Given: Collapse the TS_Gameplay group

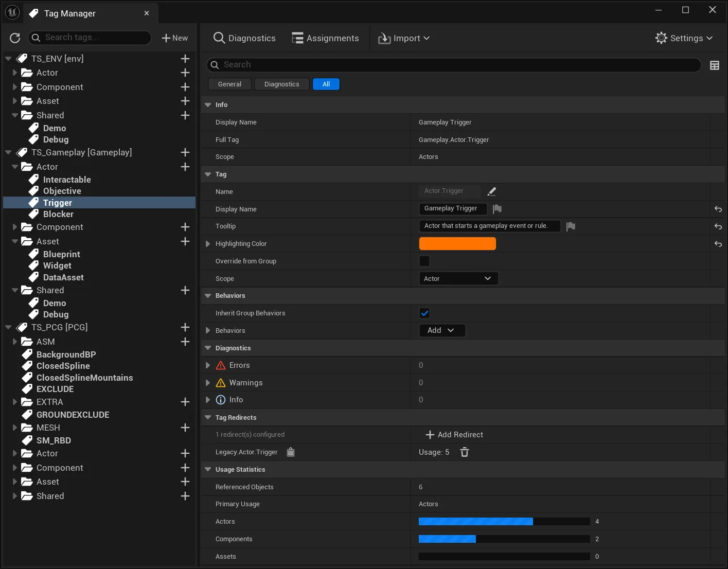Looking at the screenshot, I should pyautogui.click(x=8, y=152).
